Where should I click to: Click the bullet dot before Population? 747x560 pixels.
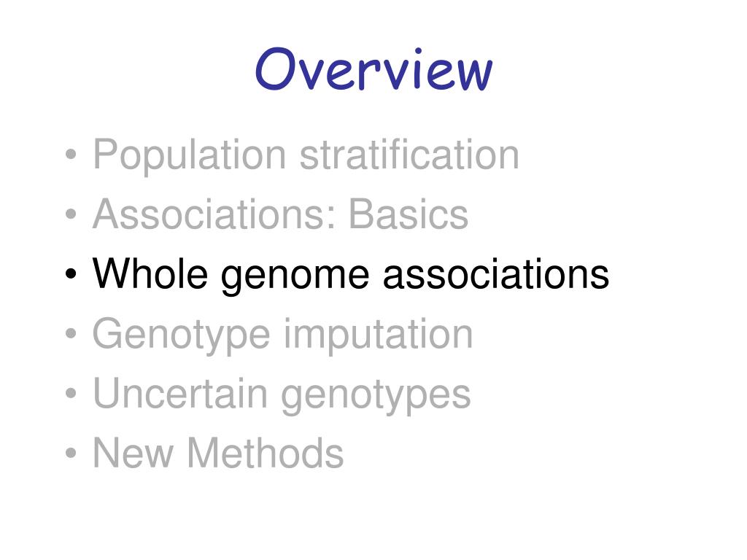pos(71,155)
